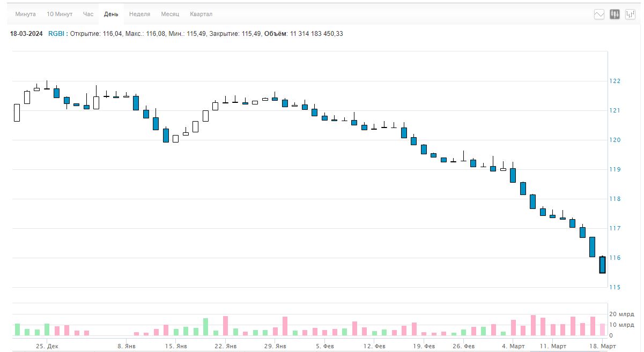The height and width of the screenshot is (352, 644).
Task: Click the 5. Фев date axis label
Action: [x=325, y=347]
